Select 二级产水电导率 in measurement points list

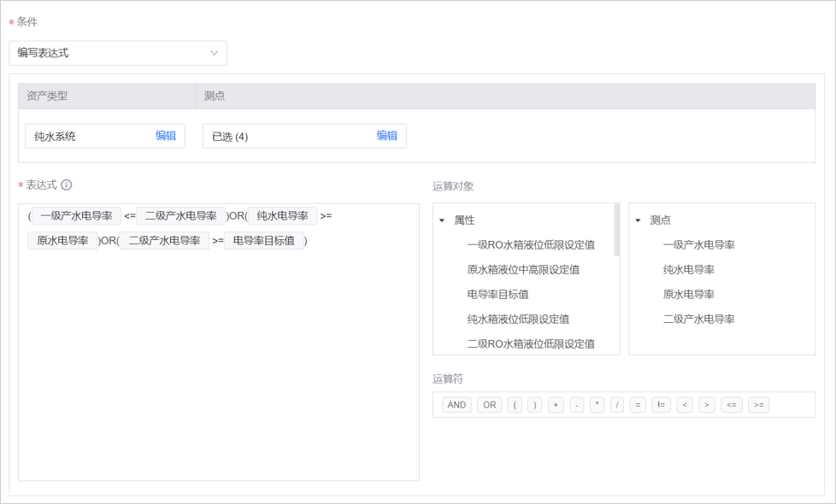698,319
